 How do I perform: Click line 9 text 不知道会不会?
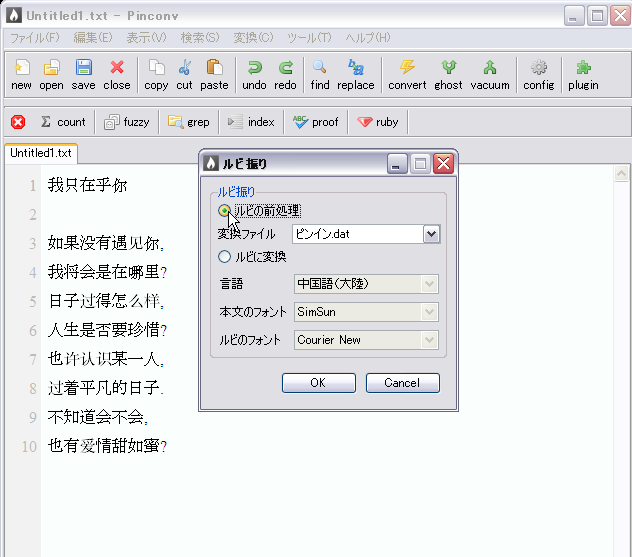pos(98,417)
